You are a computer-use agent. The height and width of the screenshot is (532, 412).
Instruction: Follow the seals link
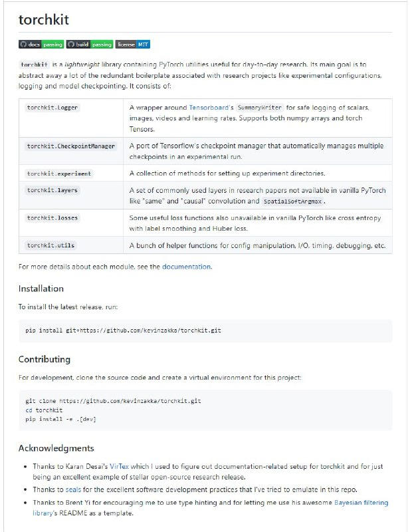coord(70,489)
